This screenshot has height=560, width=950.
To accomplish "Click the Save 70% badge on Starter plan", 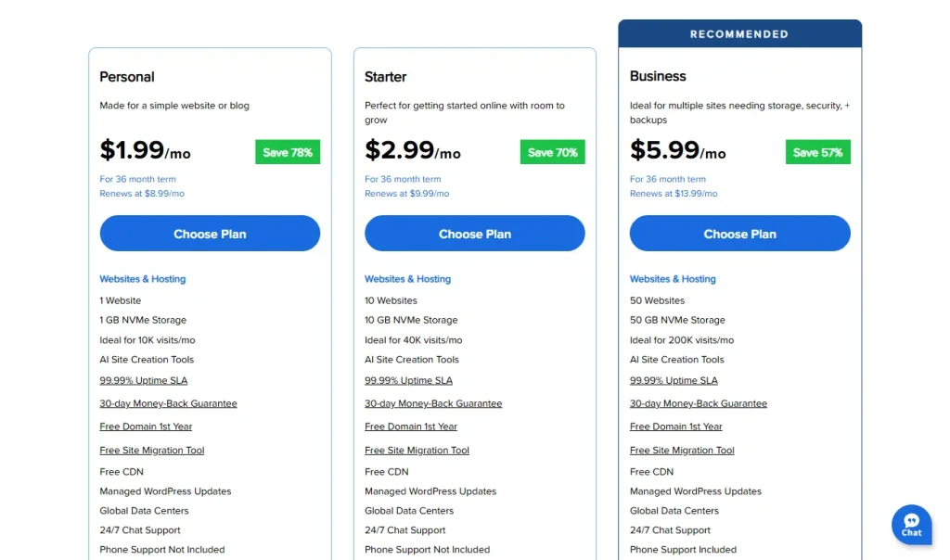I will pos(552,151).
